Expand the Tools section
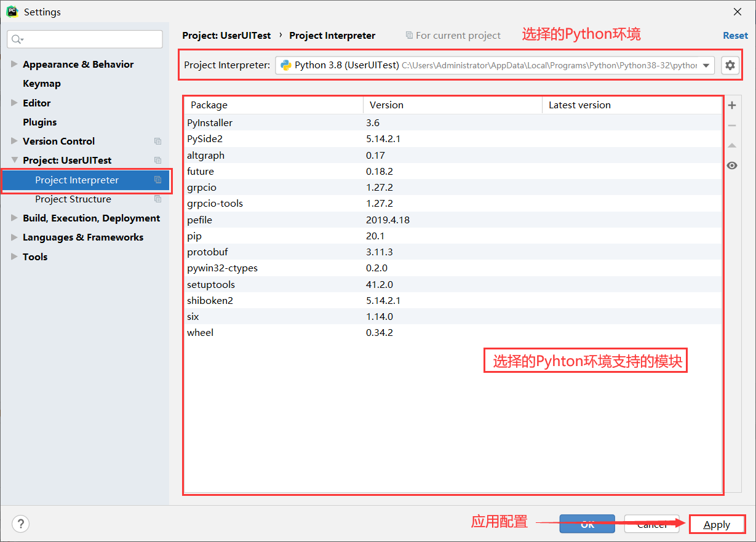 [x=13, y=257]
